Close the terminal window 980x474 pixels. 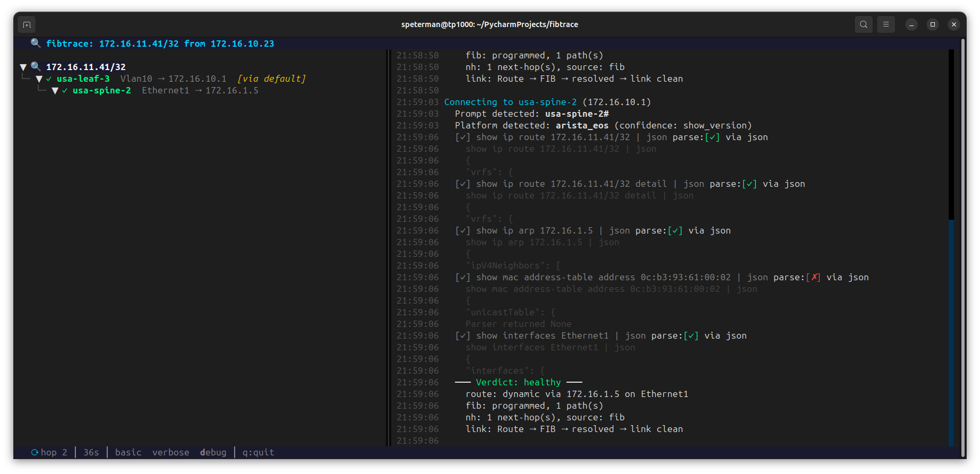tap(954, 24)
